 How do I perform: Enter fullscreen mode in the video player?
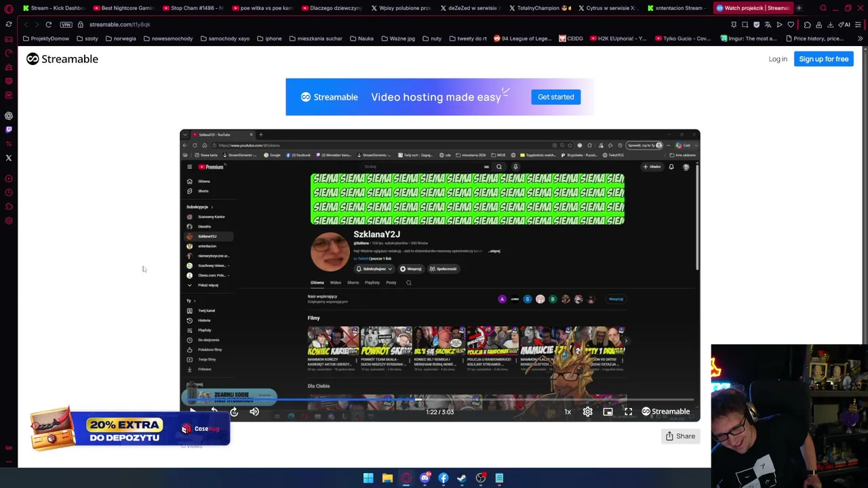click(628, 411)
